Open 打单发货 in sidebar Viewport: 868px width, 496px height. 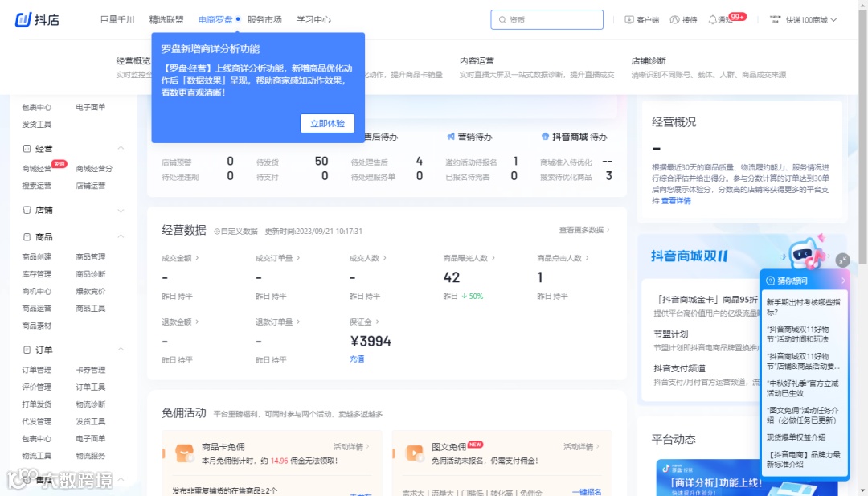coord(36,404)
